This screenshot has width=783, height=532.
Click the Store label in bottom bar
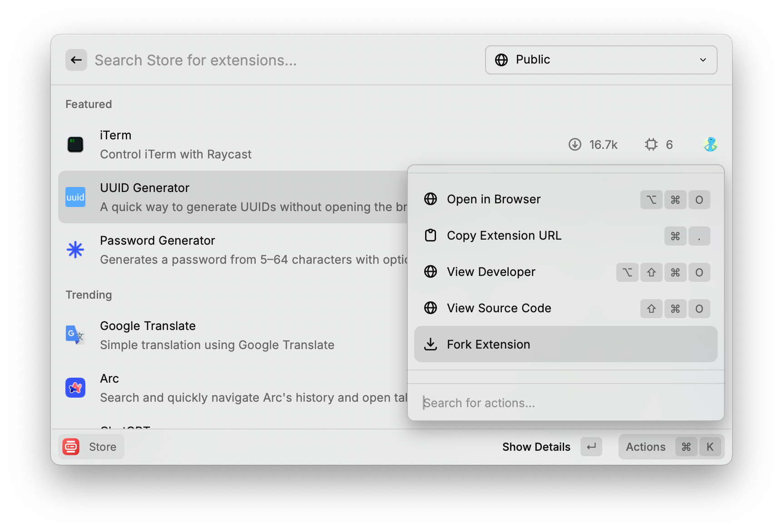coord(103,447)
